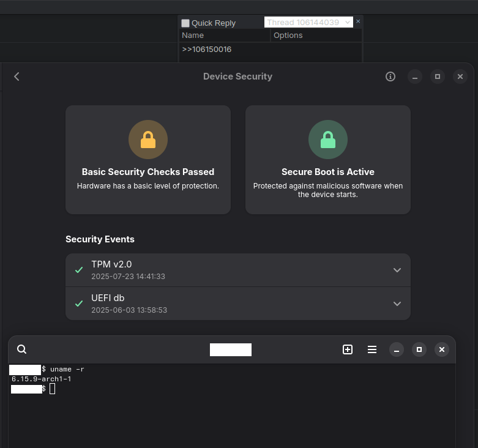This screenshot has height=448, width=478.
Task: Focus the Options input field
Action: [316, 35]
